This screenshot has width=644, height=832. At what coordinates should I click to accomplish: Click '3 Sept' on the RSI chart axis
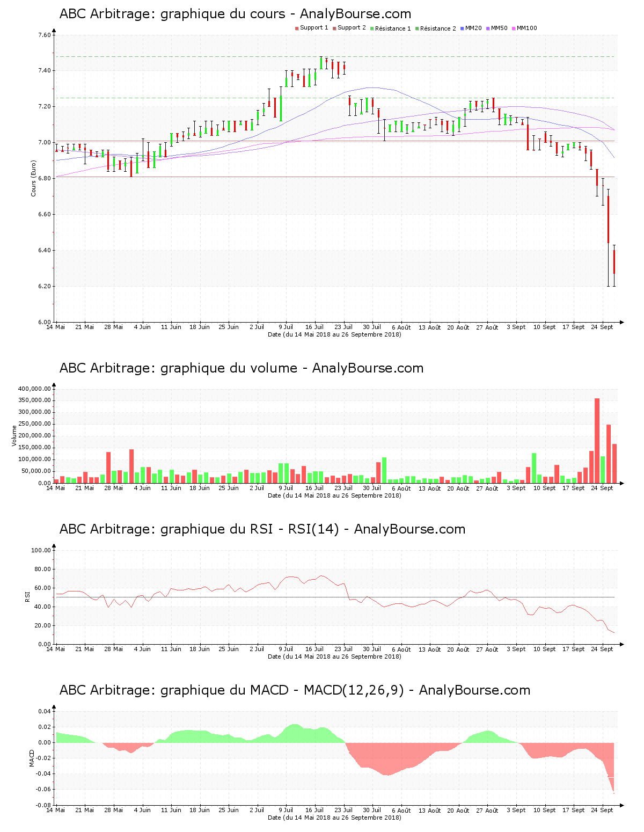(516, 649)
